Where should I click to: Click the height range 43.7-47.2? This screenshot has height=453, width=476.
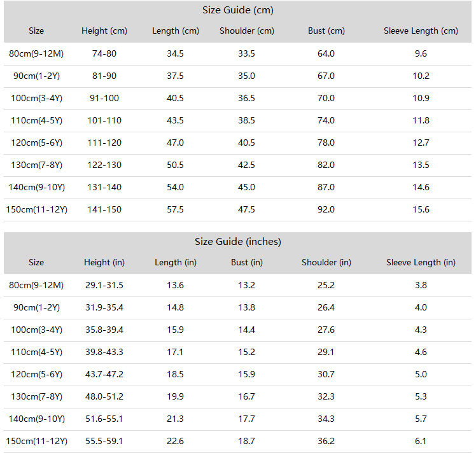click(104, 374)
